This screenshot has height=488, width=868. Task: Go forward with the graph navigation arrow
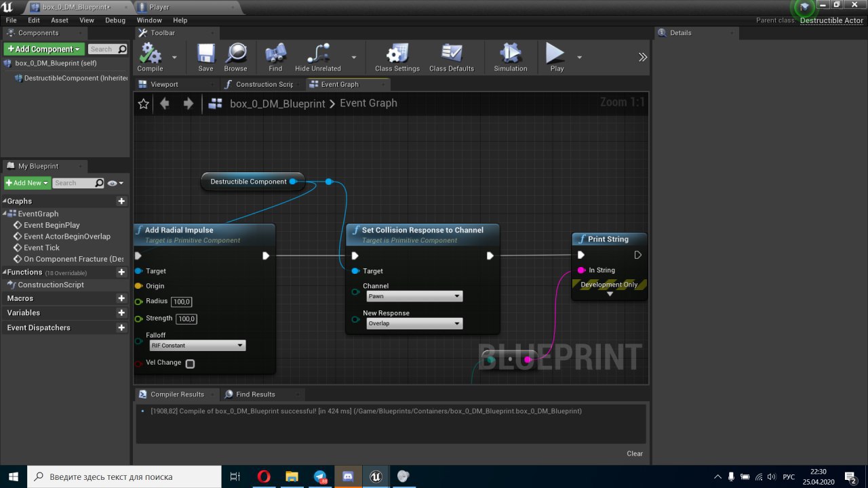point(189,104)
